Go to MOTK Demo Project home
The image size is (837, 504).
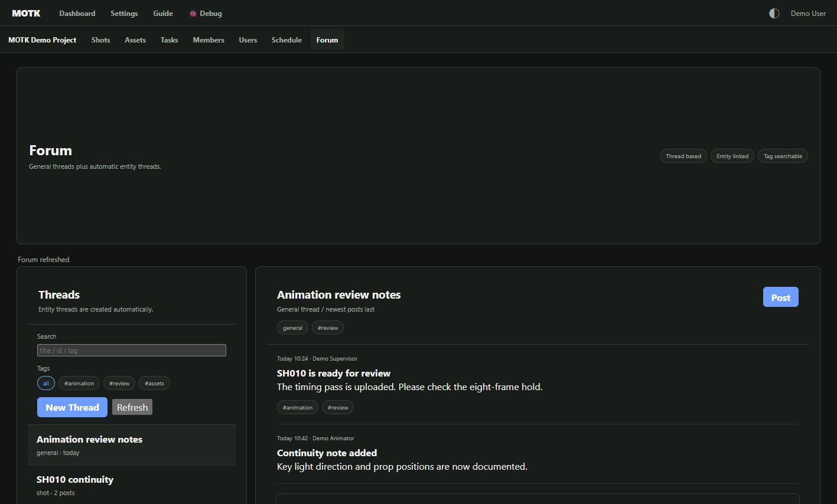[x=43, y=40]
